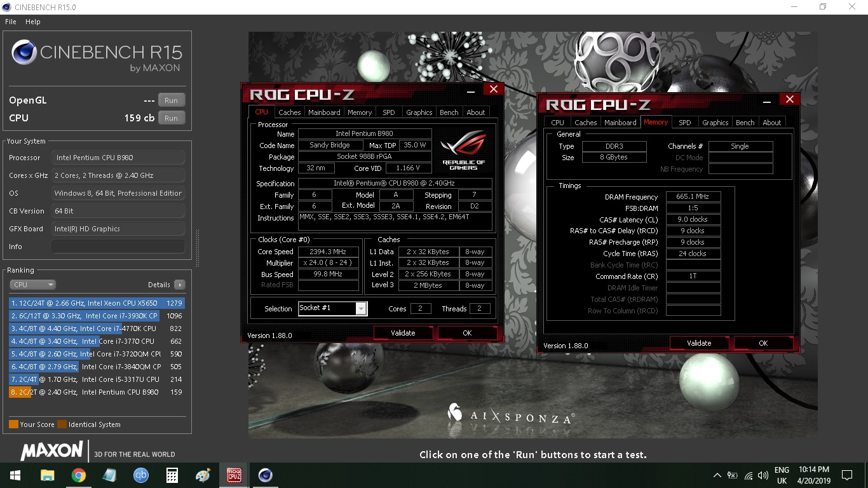Open the ENG UK language switcher

782,475
